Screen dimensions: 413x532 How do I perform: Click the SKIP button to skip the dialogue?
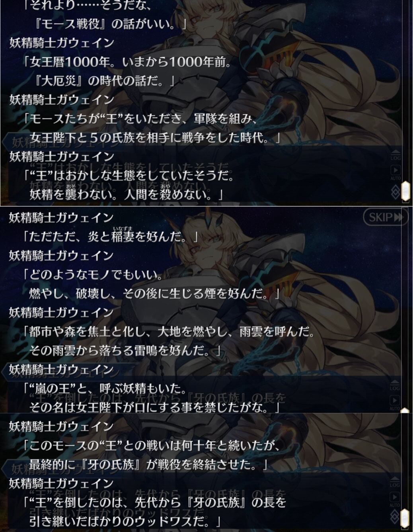386,217
